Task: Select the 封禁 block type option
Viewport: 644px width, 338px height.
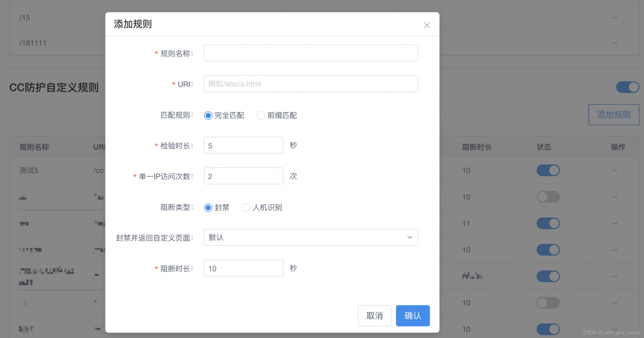Action: coord(208,207)
